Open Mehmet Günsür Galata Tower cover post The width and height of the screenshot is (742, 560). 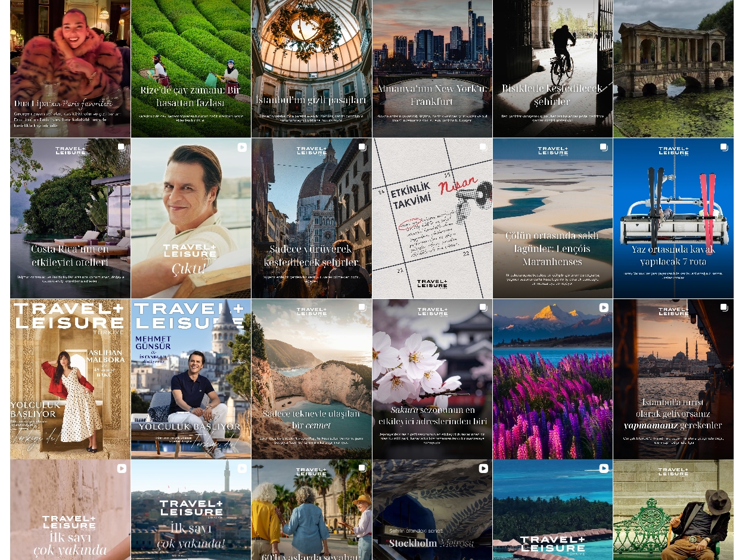(191, 379)
